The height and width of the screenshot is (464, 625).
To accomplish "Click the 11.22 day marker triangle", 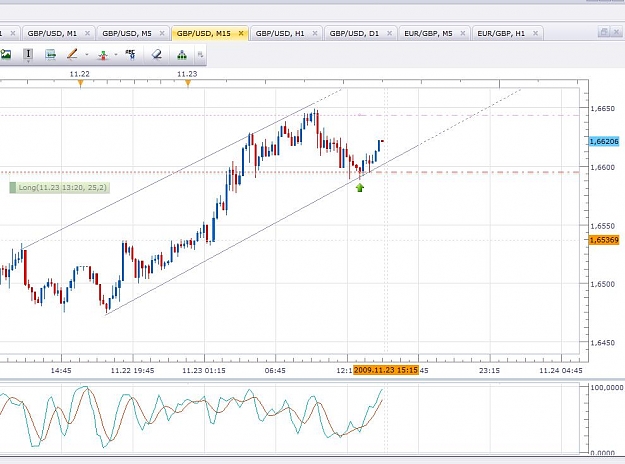I will coord(81,83).
